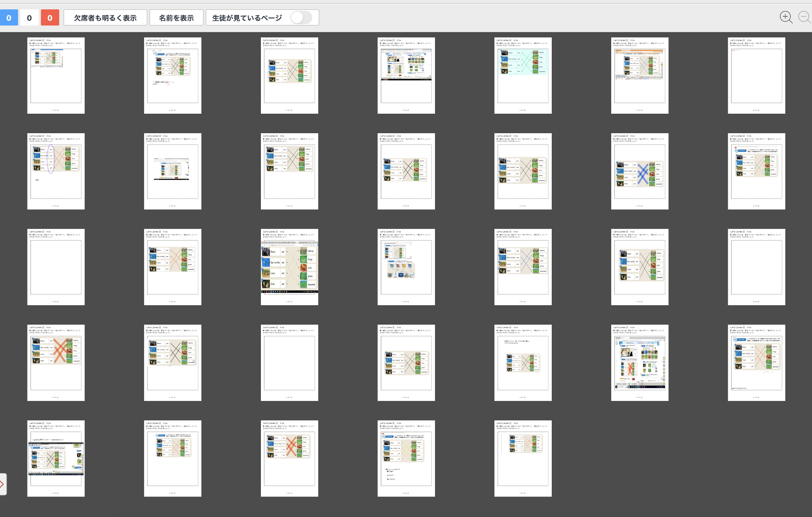This screenshot has height=517, width=812.
Task: Open the last thumbnail in bottom row
Action: pos(523,458)
